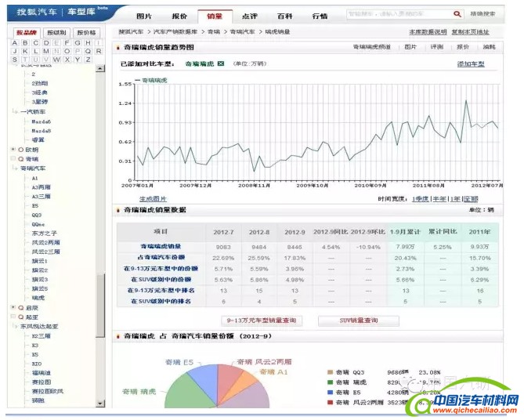
Task: Select 风云2两厢 in the brand tree
Action: click(x=45, y=242)
